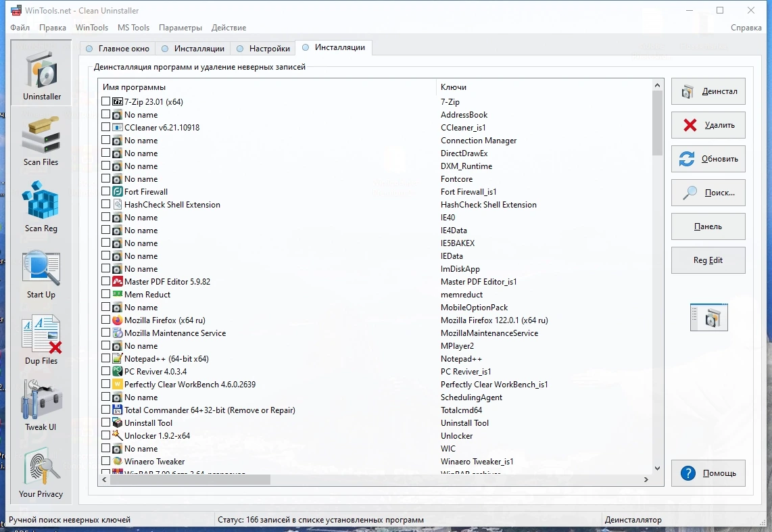Click the Mozilla Firefox icon in list
Image resolution: width=772 pixels, height=532 pixels.
(x=117, y=320)
